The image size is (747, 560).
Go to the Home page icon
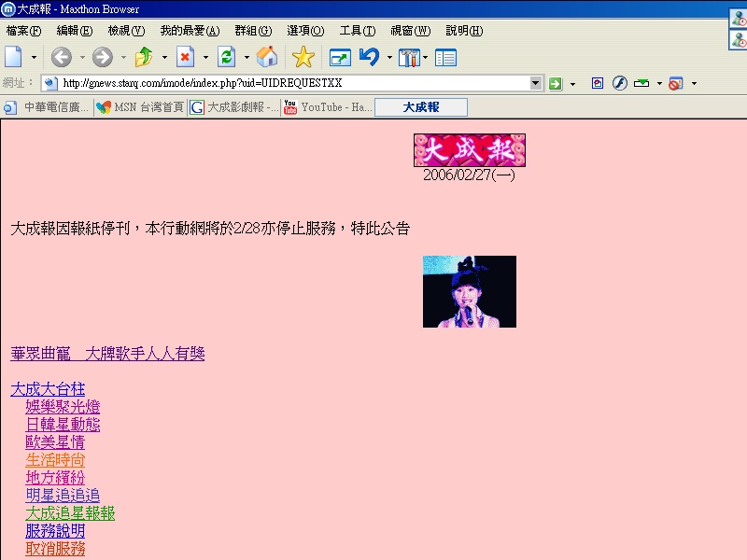click(267, 57)
